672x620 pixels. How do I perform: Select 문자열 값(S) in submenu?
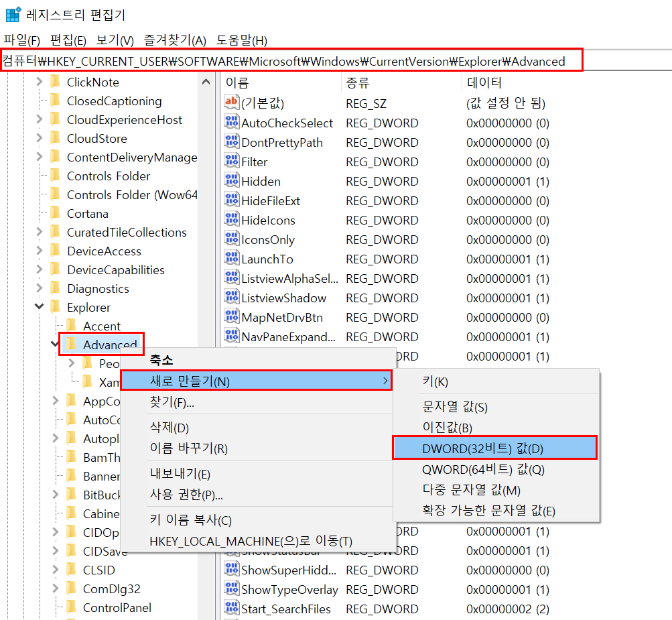496,406
